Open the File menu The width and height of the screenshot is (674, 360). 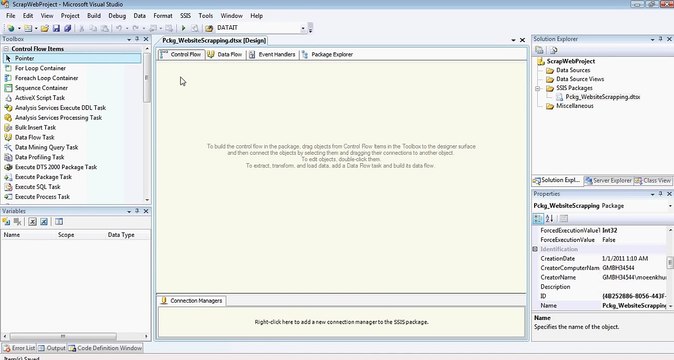click(x=11, y=16)
